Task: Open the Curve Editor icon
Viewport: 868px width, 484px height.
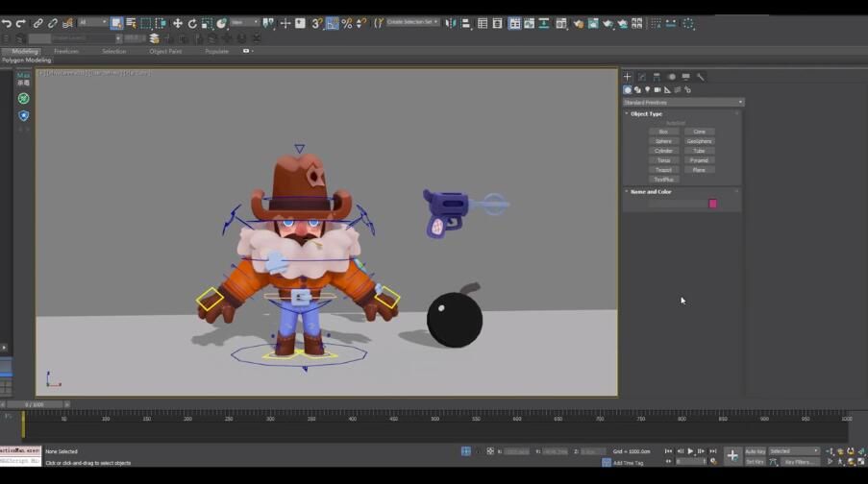Action: coord(530,23)
